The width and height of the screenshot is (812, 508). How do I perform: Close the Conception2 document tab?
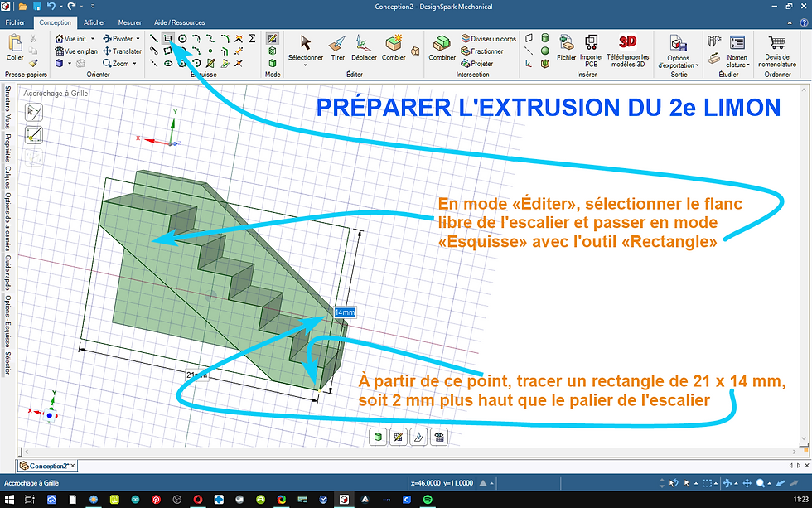pos(73,466)
